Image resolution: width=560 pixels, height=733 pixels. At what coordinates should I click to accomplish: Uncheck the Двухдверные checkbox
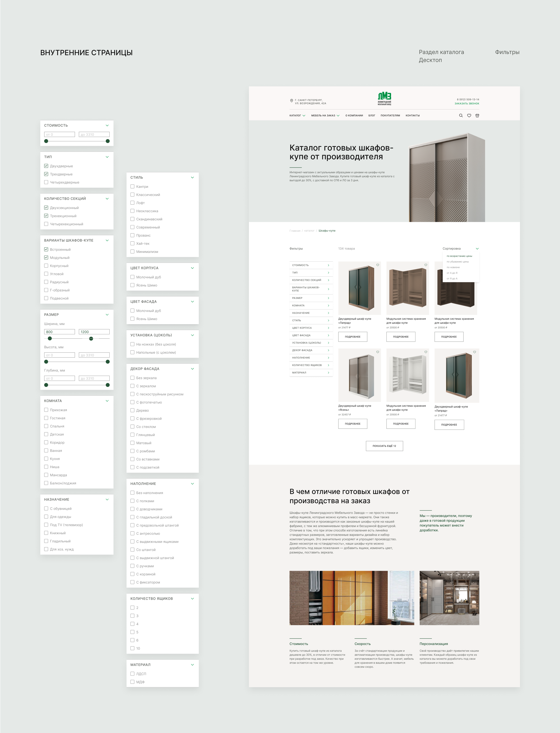[46, 166]
